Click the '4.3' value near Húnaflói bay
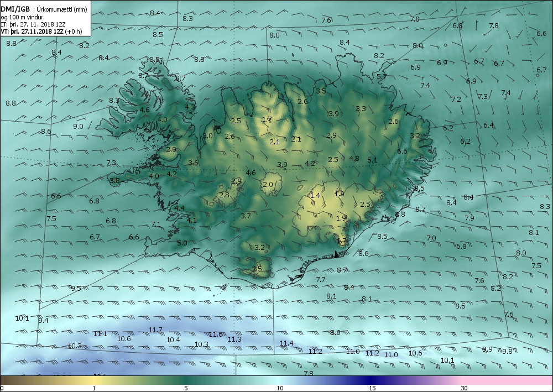This screenshot has width=553, height=392. coord(190,107)
